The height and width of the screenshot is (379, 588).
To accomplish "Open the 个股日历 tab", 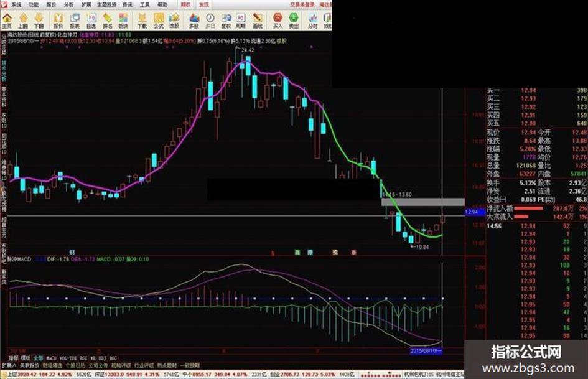I will coord(75,365).
